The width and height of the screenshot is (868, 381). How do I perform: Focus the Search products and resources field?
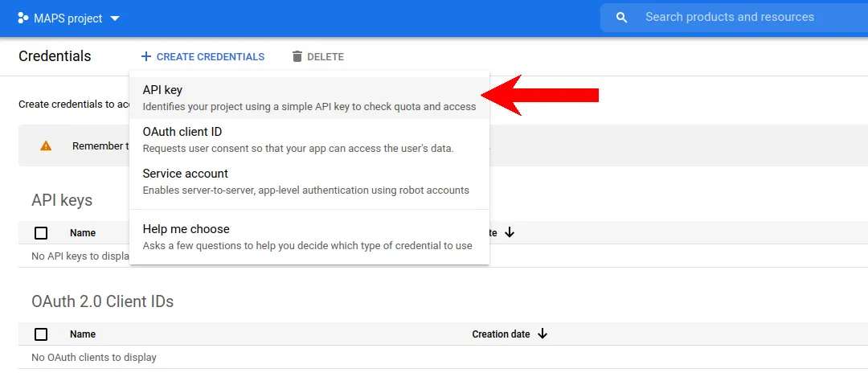coord(734,18)
